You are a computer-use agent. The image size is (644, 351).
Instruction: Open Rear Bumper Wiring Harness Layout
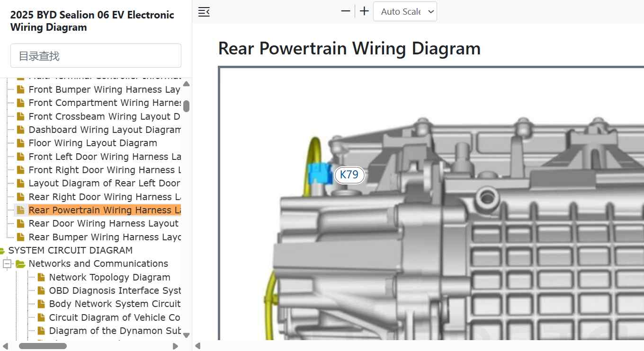click(105, 237)
